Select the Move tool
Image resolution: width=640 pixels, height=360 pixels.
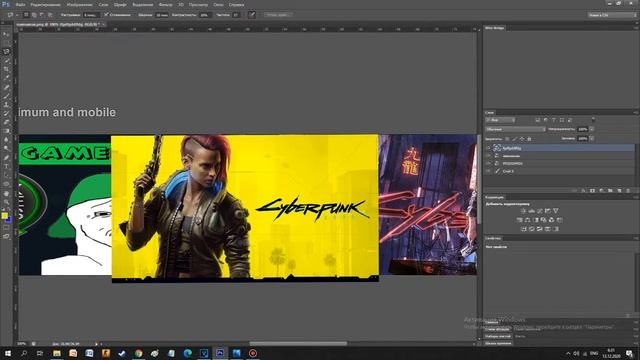pos(6,34)
